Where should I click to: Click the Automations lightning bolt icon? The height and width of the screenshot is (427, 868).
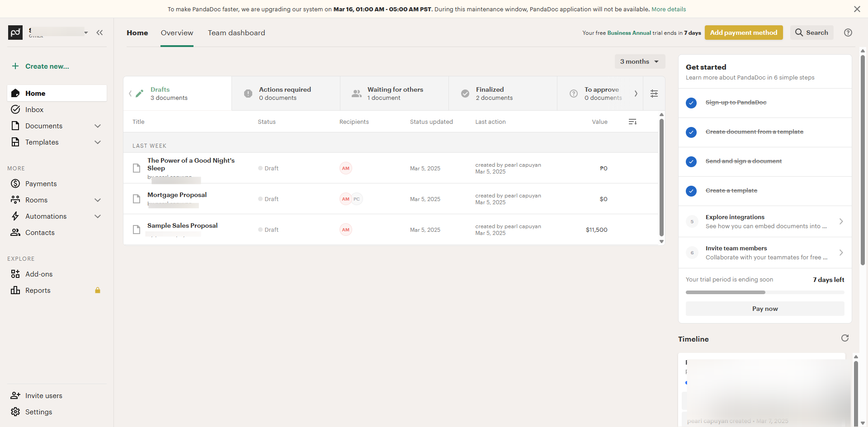click(15, 216)
